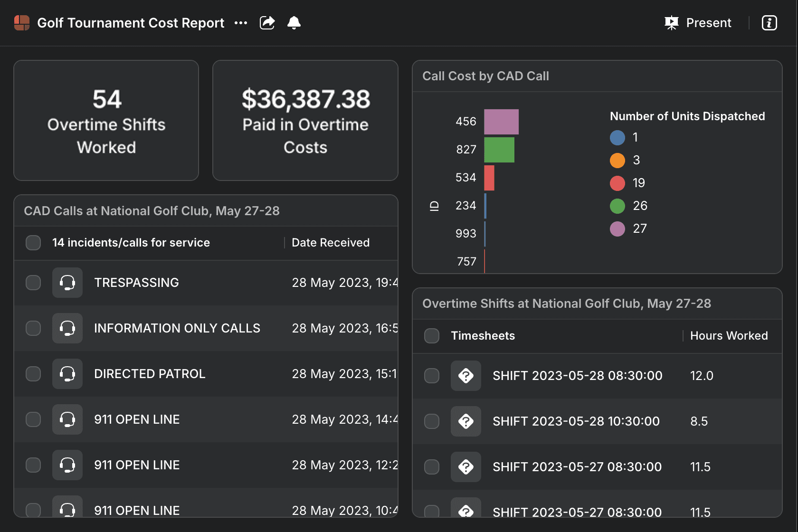Click the orange 3 units legend swatch
Screen dimensions: 798x532
(x=617, y=161)
